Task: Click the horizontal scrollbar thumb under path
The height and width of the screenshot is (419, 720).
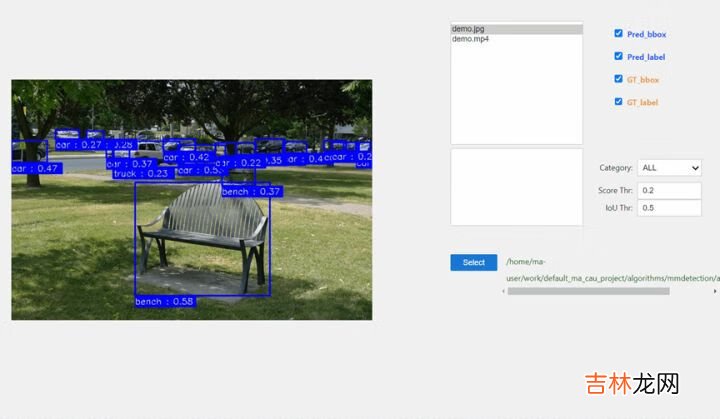Action: pos(588,291)
